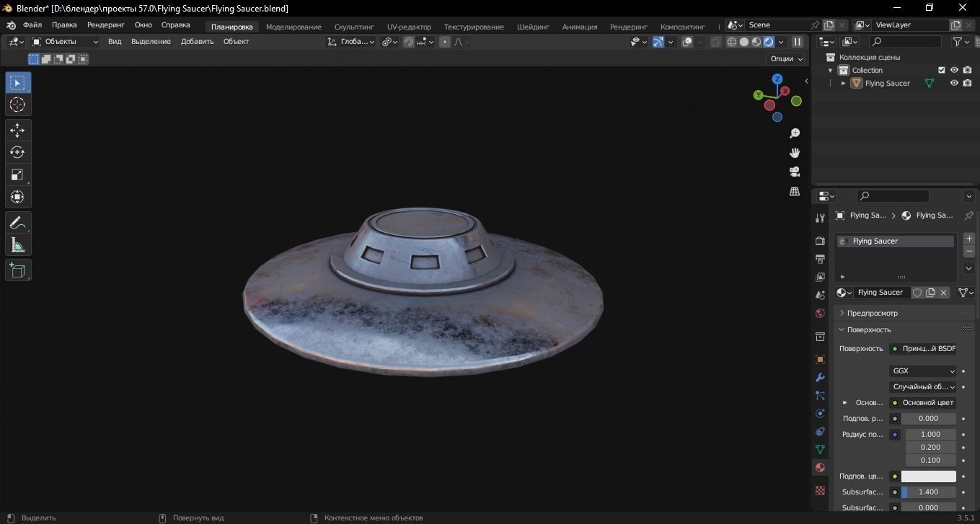This screenshot has width=980, height=524.
Task: Disable Flying Saucer in renders camera icon
Action: [x=967, y=83]
